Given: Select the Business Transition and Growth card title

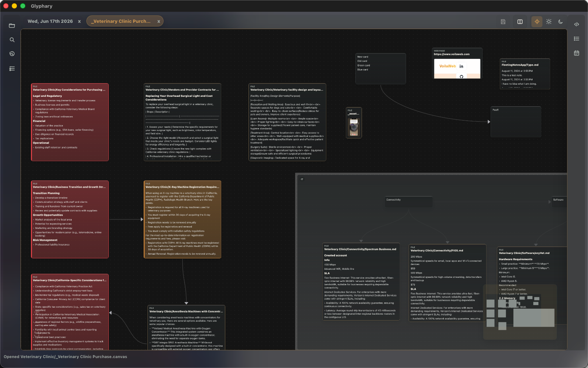Looking at the screenshot, I should (x=69, y=187).
